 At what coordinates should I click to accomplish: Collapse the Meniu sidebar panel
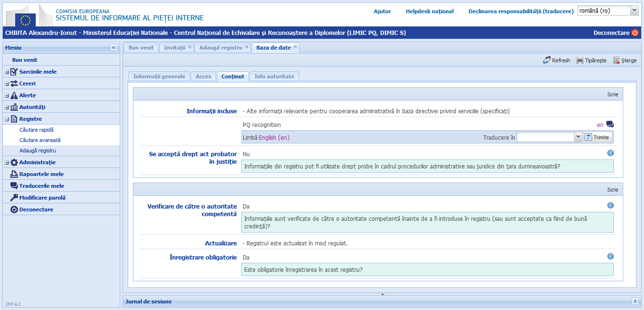click(114, 48)
